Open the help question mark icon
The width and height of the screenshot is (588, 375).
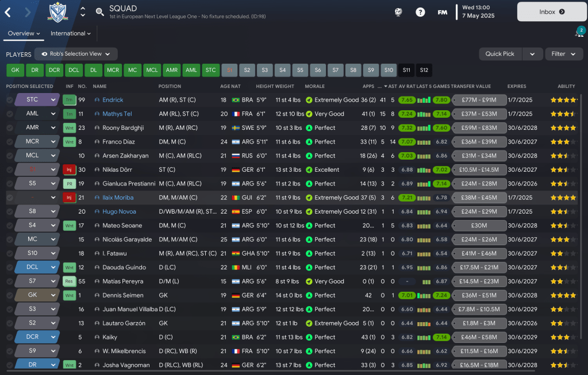click(420, 12)
